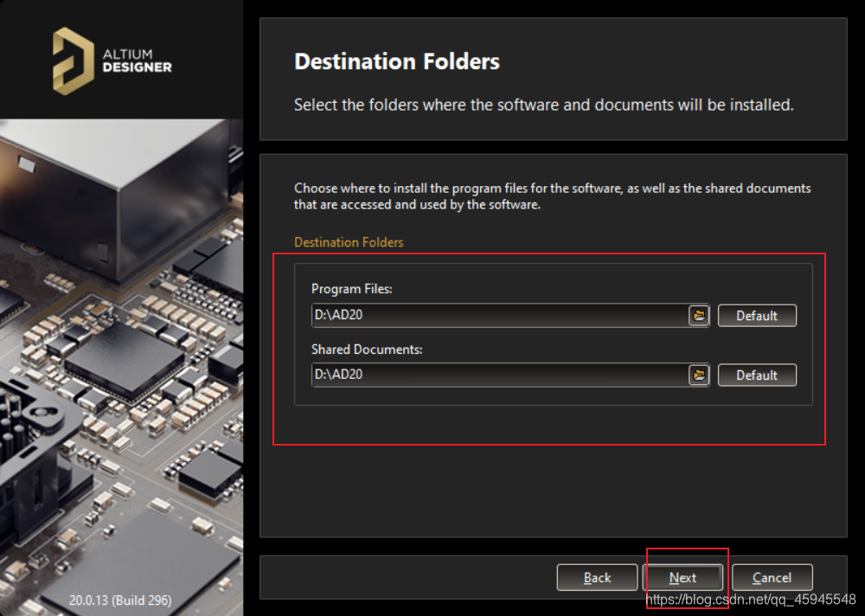865x616 pixels.
Task: Open folder browser for Program Files path
Action: pyautogui.click(x=699, y=316)
